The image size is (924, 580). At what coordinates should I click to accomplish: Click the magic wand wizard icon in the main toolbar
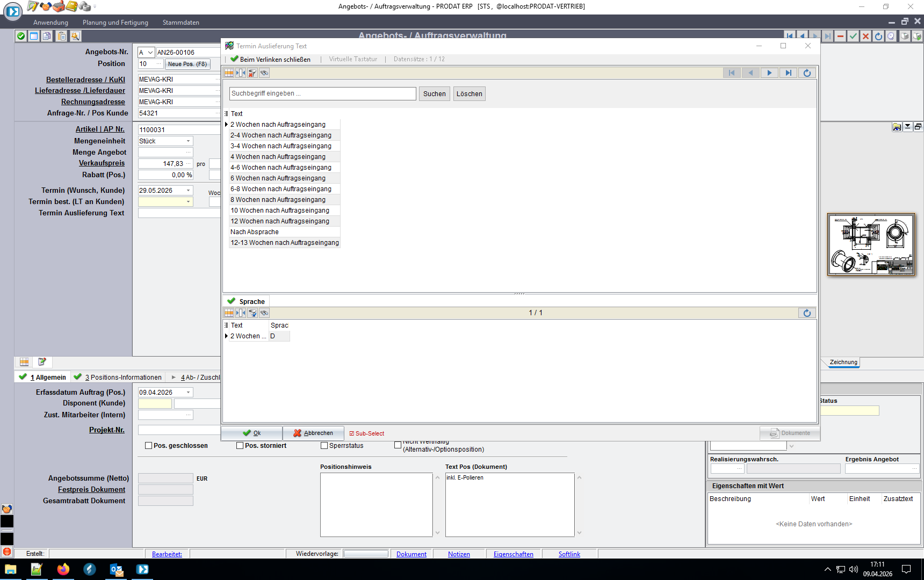[75, 36]
